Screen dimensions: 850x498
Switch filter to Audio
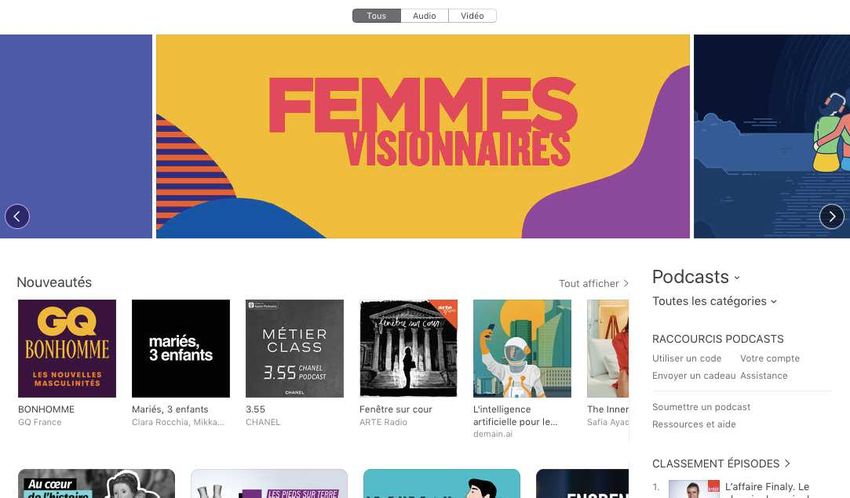(x=424, y=16)
